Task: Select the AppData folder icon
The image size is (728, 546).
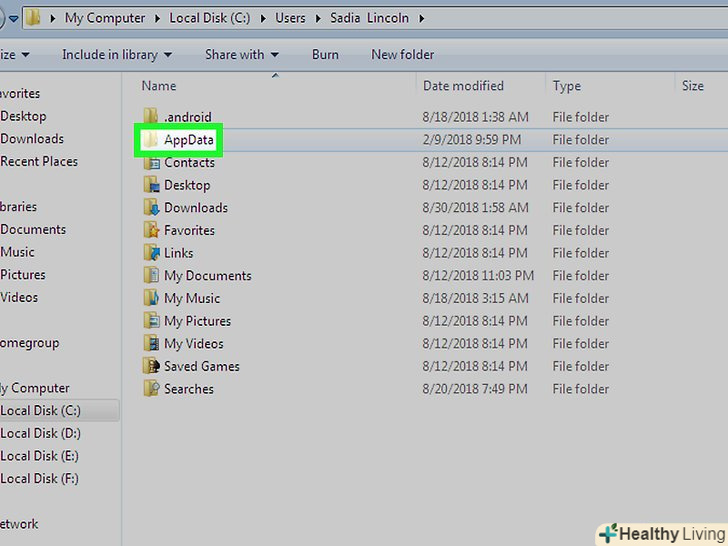Action: (x=151, y=139)
